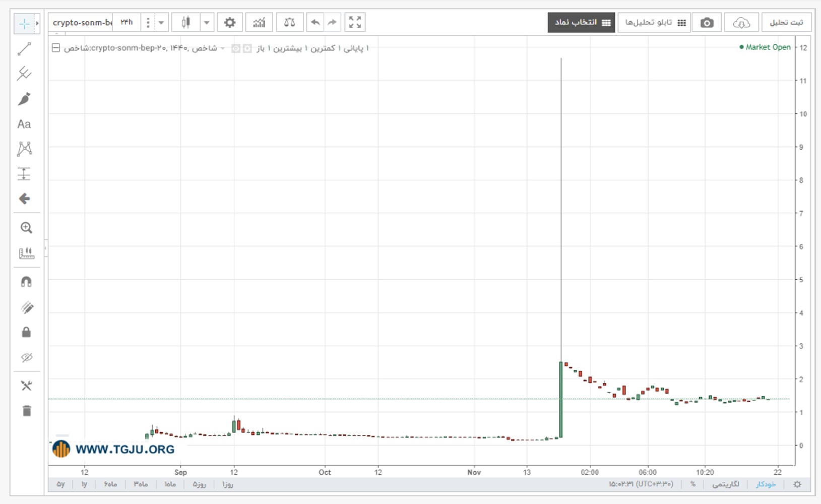
Task: Toggle fullscreen chart mode
Action: point(355,23)
